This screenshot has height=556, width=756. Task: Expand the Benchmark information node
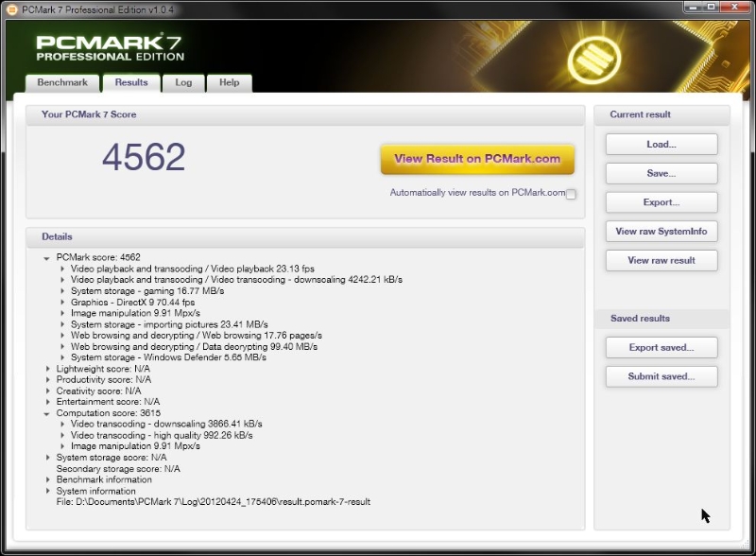(x=47, y=479)
